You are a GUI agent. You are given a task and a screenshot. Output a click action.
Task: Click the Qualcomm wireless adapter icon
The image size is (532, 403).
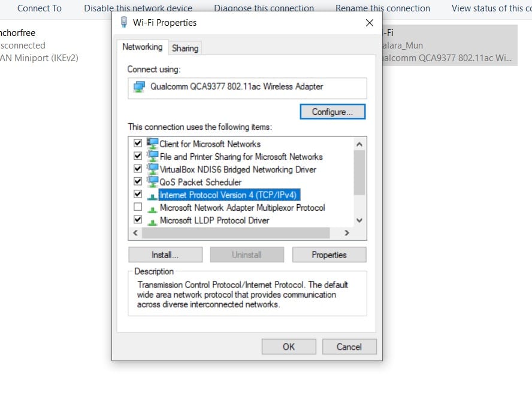click(x=139, y=87)
